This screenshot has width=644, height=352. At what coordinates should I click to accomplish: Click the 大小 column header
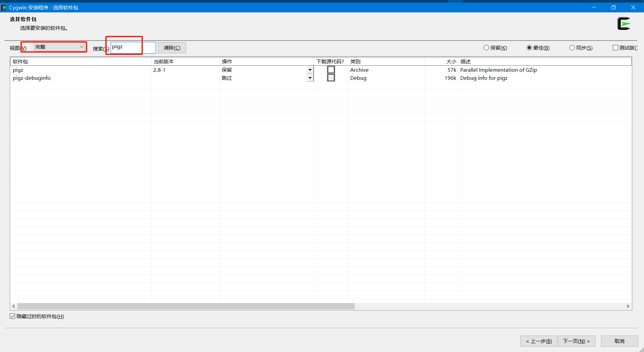coord(441,61)
